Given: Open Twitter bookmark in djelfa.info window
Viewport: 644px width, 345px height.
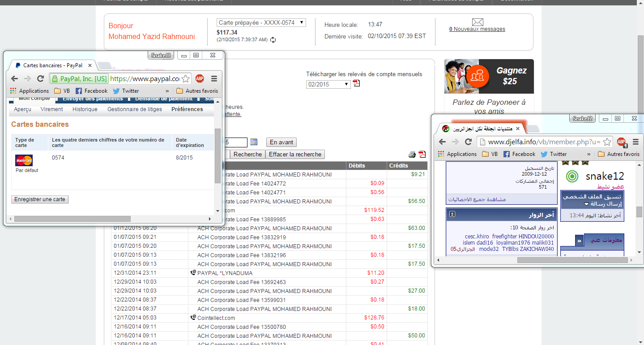Looking at the screenshot, I should click(554, 154).
